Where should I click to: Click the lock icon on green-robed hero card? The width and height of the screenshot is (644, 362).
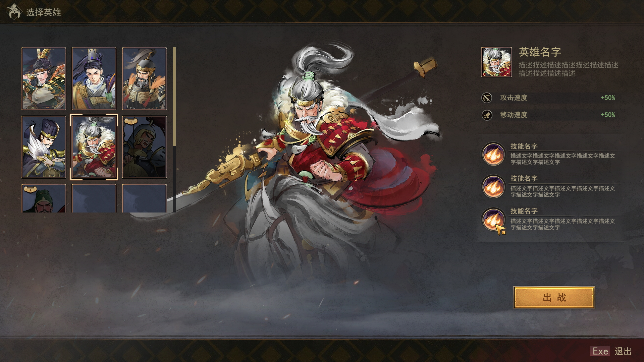pyautogui.click(x=31, y=189)
